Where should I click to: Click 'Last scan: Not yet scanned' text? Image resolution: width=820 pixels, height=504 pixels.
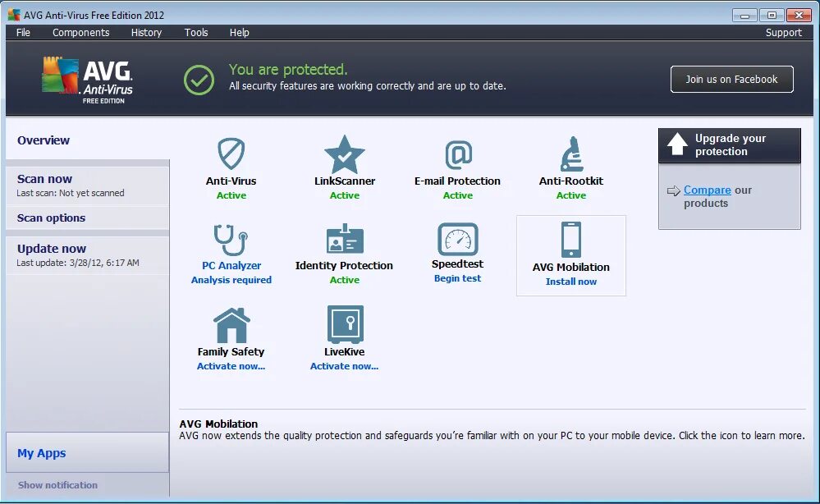(71, 194)
